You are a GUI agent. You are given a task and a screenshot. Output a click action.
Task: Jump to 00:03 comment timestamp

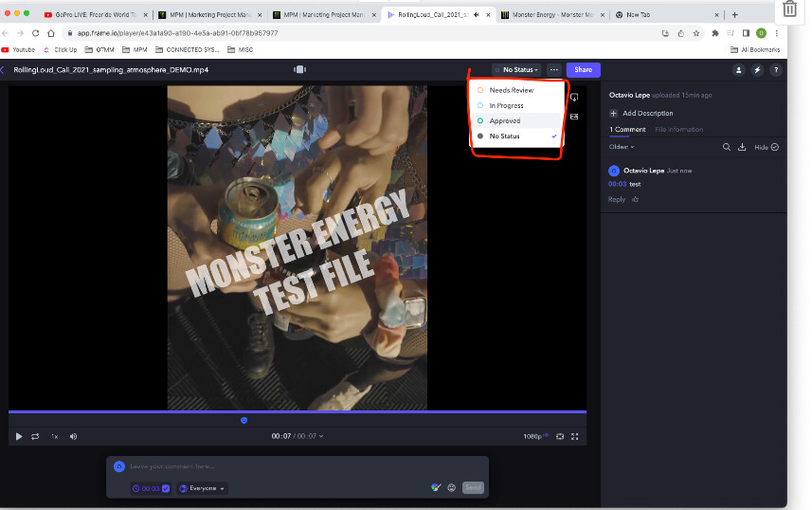click(617, 184)
